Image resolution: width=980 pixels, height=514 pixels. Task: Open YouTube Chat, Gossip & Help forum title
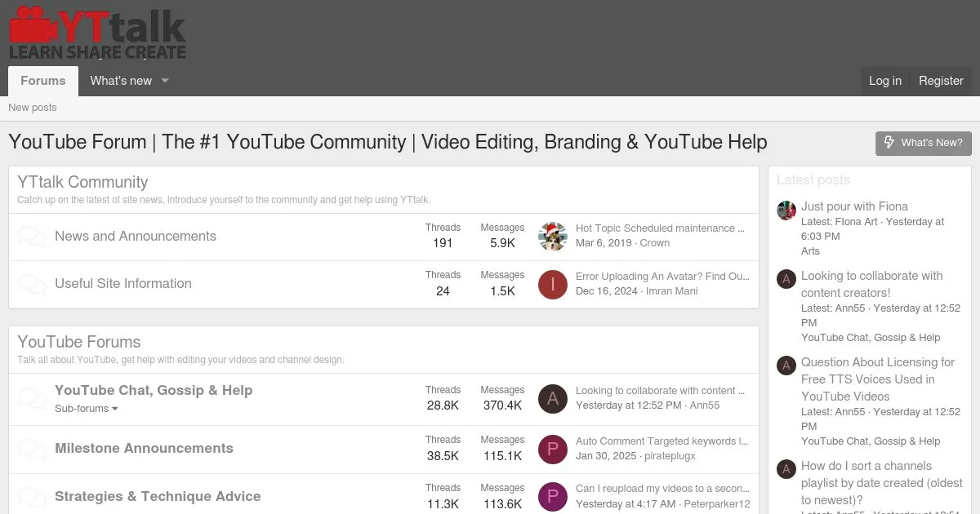[154, 391]
